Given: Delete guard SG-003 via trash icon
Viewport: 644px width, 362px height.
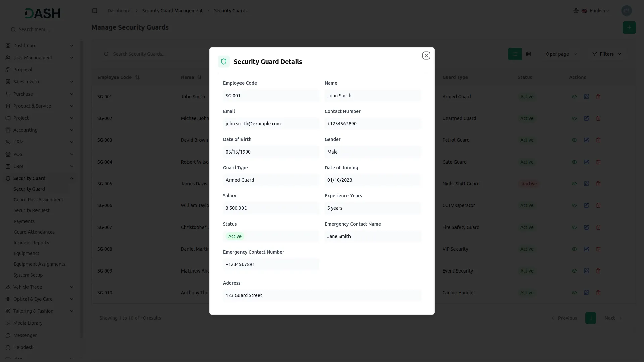Looking at the screenshot, I should tap(598, 140).
